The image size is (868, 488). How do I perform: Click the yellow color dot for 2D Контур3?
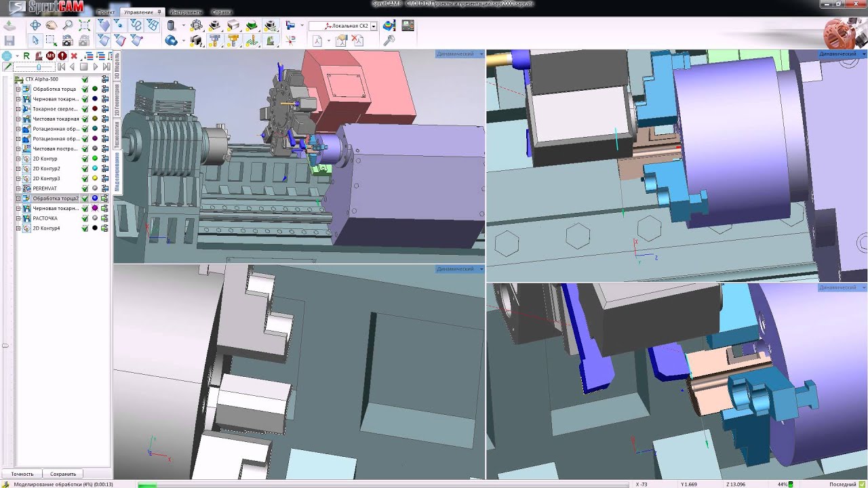coord(95,178)
